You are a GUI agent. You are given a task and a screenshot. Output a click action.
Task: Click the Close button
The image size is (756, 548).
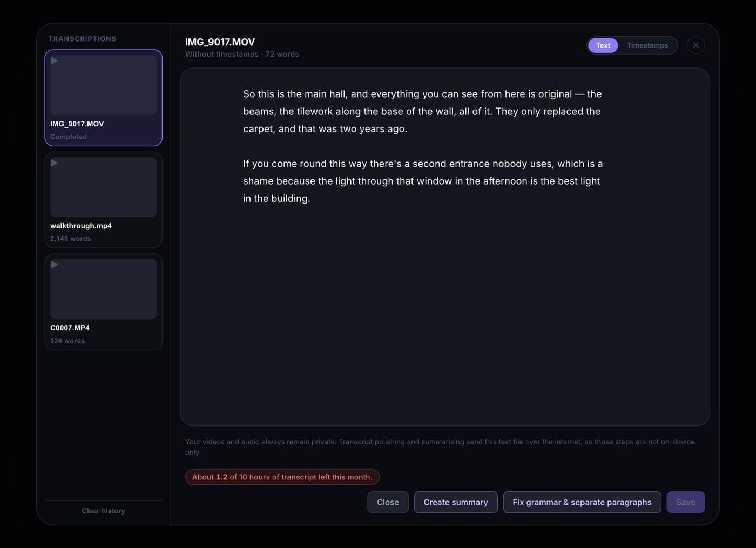pos(388,502)
